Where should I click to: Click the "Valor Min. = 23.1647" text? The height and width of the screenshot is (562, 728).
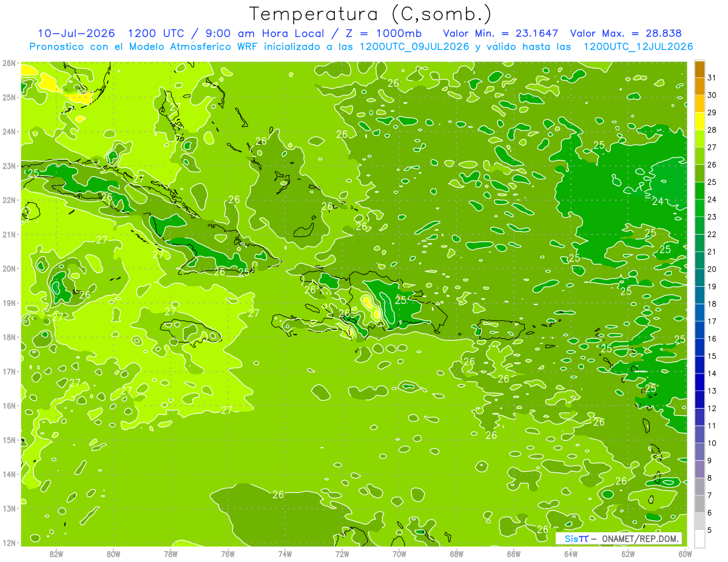[x=500, y=33]
